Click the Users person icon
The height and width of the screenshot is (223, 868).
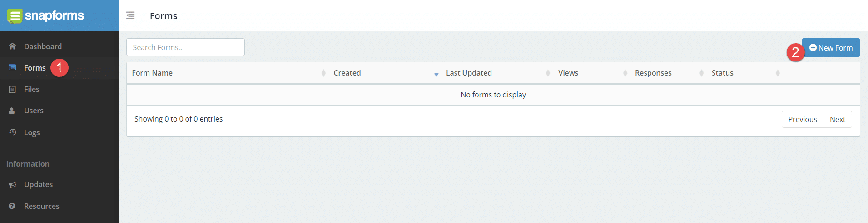coord(12,111)
